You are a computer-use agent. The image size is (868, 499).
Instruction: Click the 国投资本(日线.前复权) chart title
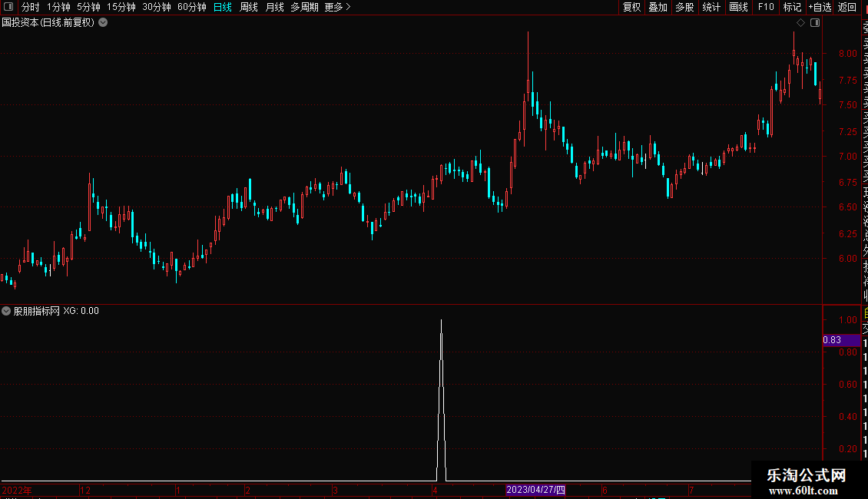[48, 23]
